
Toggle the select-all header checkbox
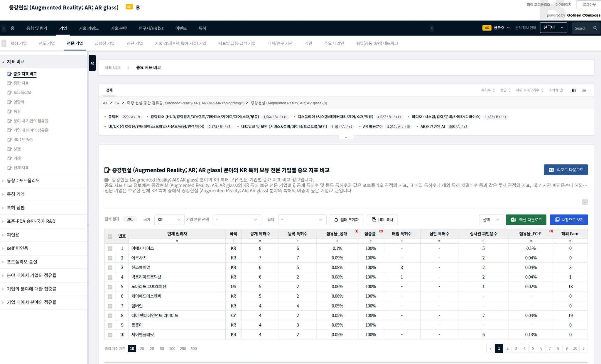pos(110,236)
